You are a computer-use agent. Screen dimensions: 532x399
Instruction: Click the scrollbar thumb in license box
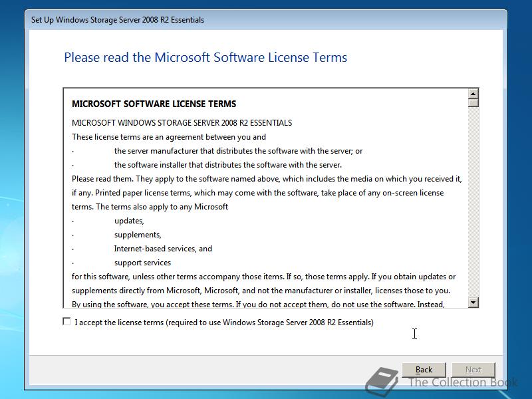[473, 103]
